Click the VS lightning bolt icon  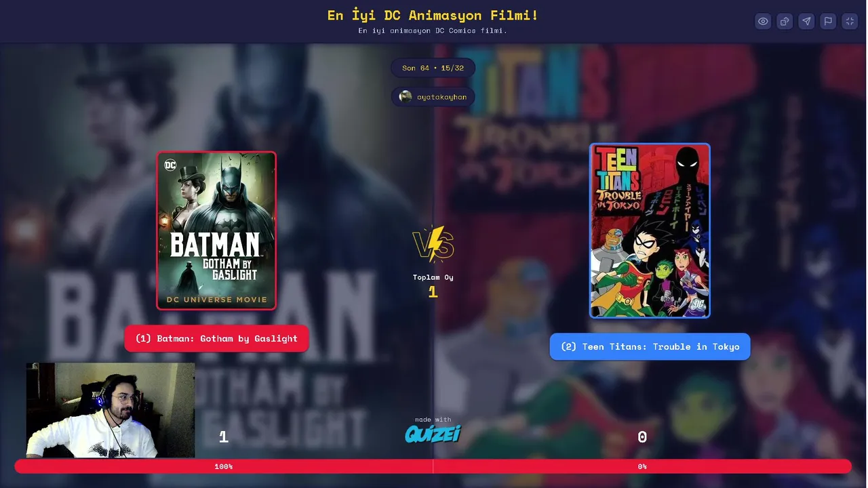[x=433, y=244]
